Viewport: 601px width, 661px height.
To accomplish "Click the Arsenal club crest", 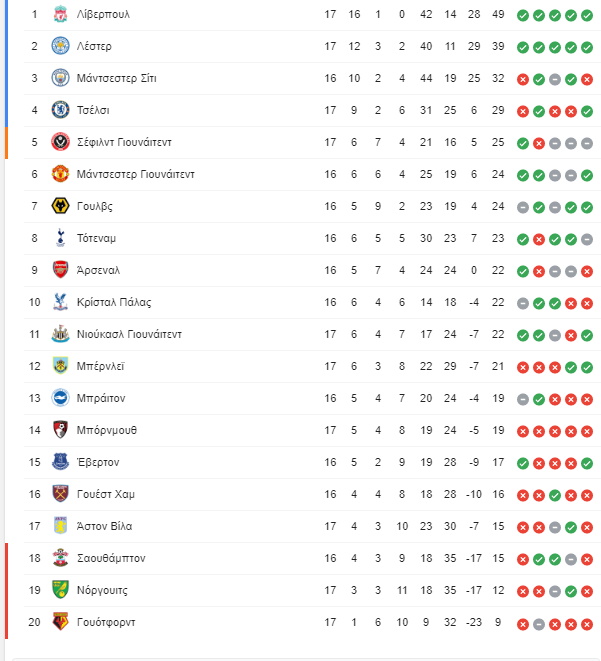I will 60,270.
